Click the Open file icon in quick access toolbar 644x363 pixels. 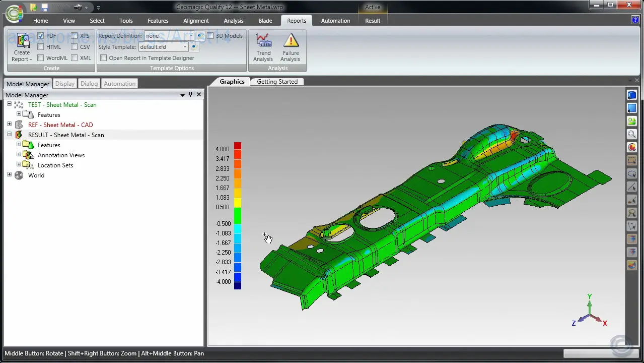33,8
